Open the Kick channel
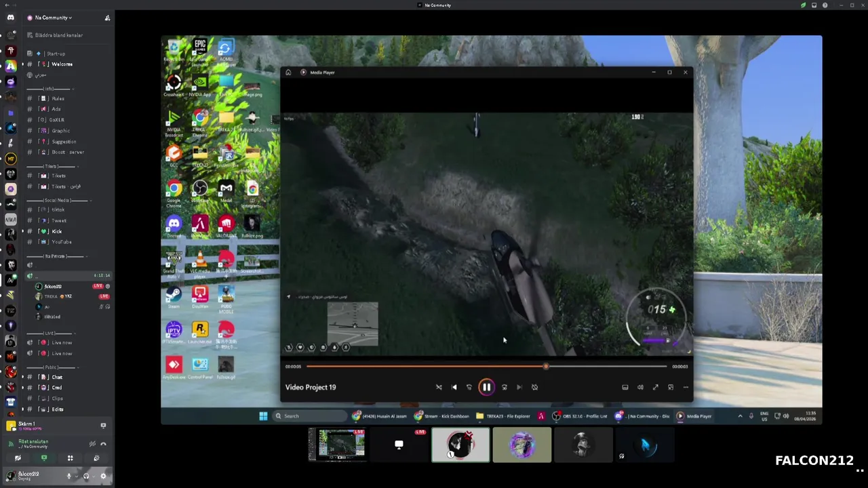Screen dimensions: 868x488 click(x=58, y=231)
